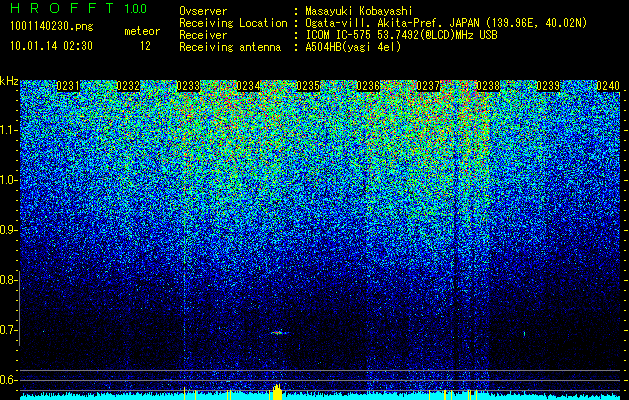Click the Ogata-vill. Akita-Pref. JAPAN location text
629x400 pixels.
click(x=446, y=23)
